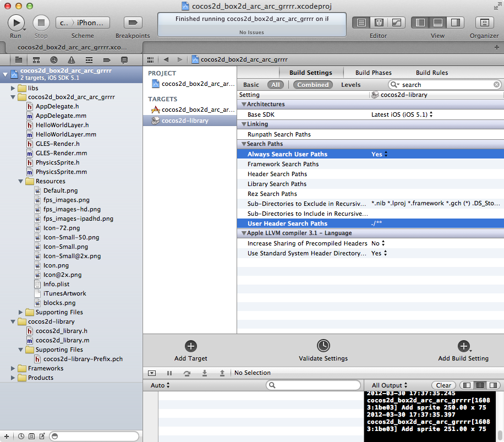This screenshot has height=442, width=504.
Task: Select the Standard editor icon
Action: (361, 23)
